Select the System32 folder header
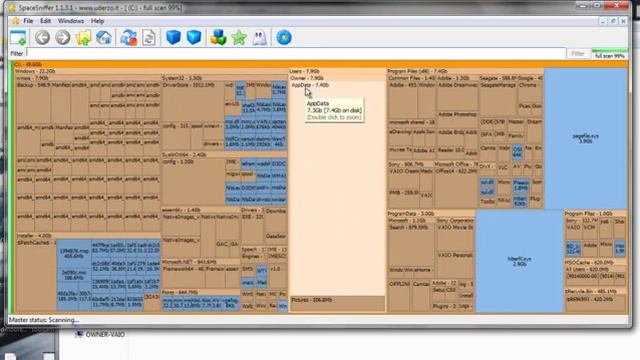Viewport: 640px width, 360px height. tap(224, 78)
